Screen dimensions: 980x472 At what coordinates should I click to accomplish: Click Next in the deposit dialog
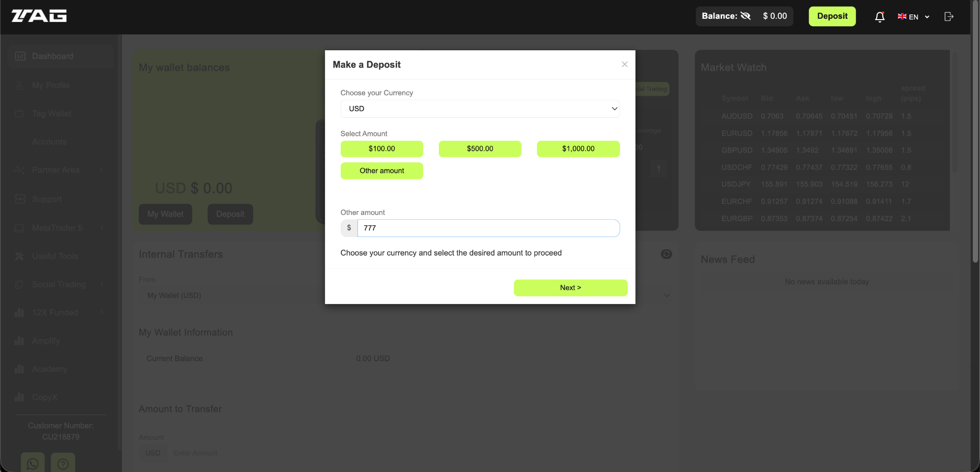[570, 288]
